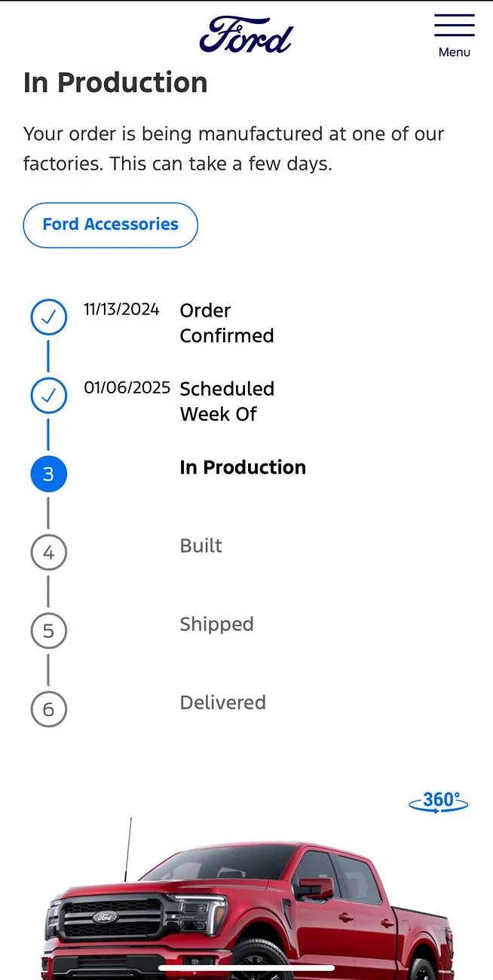Screen dimensions: 493x980
Task: Open Ford Accessories
Action: point(111,225)
